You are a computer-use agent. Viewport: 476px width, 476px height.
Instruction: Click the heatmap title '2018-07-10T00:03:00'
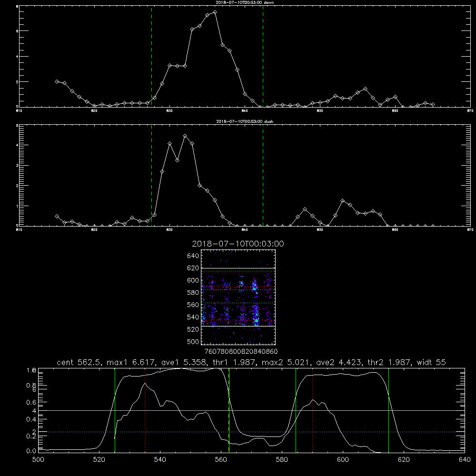click(x=238, y=244)
